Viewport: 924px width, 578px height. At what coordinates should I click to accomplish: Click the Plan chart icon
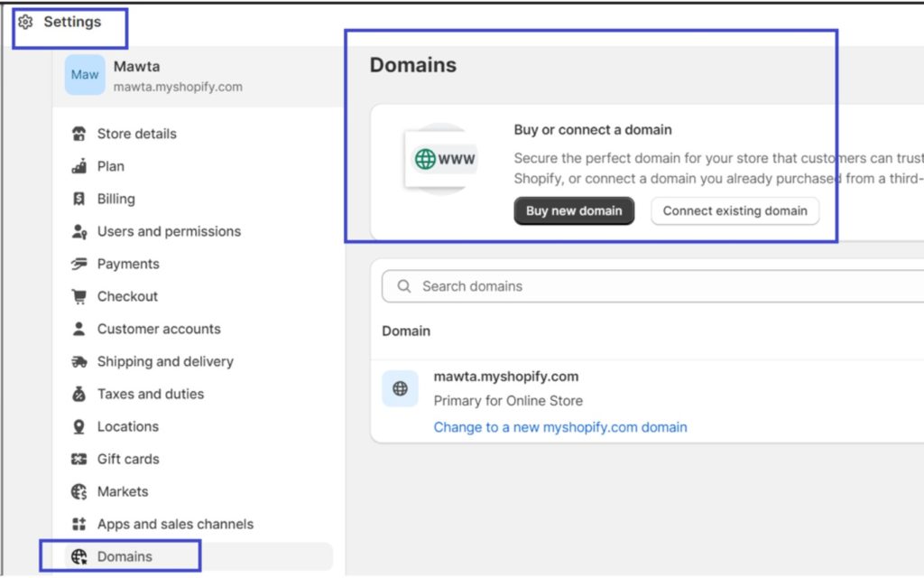coord(79,166)
